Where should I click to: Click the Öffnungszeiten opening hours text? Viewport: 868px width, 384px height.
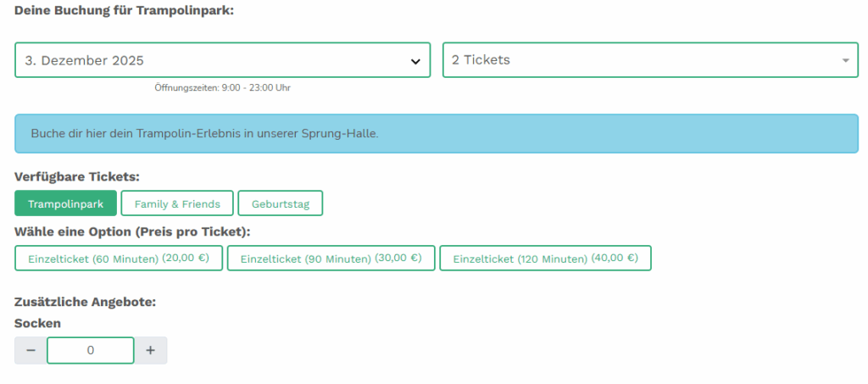(223, 87)
